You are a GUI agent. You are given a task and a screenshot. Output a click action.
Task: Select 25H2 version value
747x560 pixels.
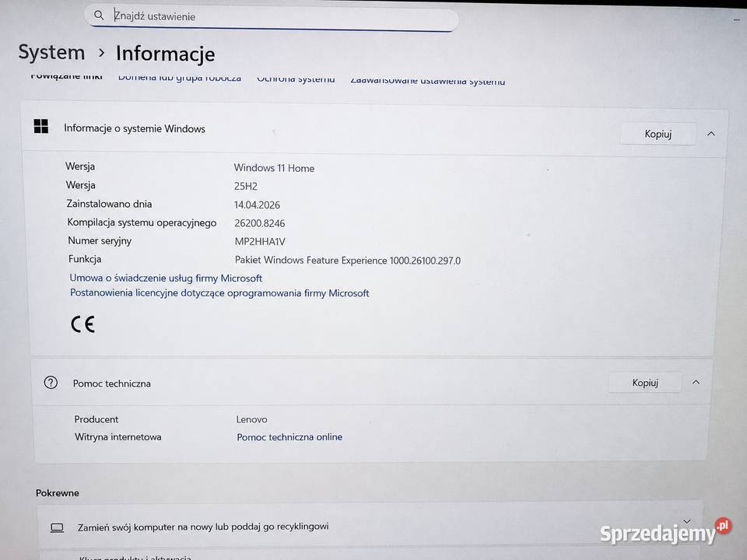tap(246, 187)
